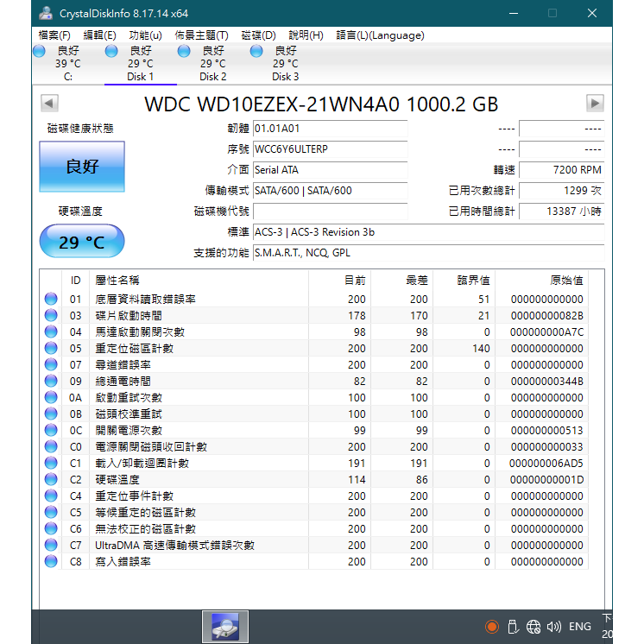
Task: Open the 佈景主題(T) menu
Action: click(x=201, y=35)
